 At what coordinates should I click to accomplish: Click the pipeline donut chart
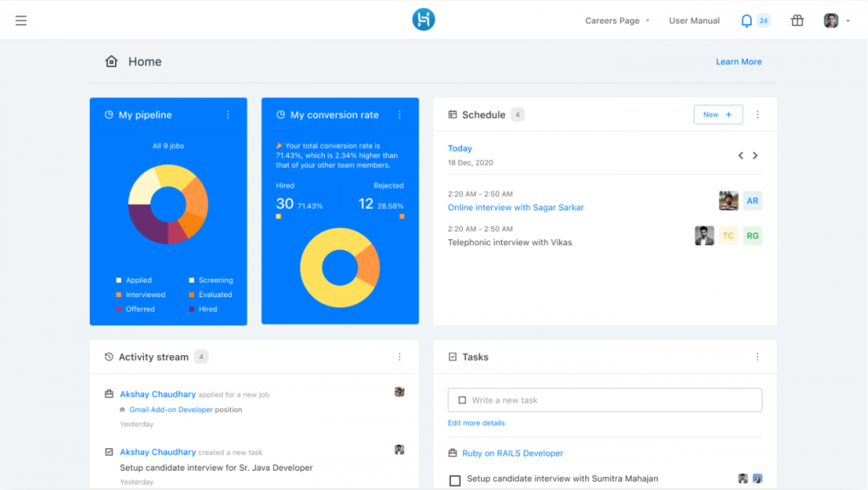click(168, 204)
